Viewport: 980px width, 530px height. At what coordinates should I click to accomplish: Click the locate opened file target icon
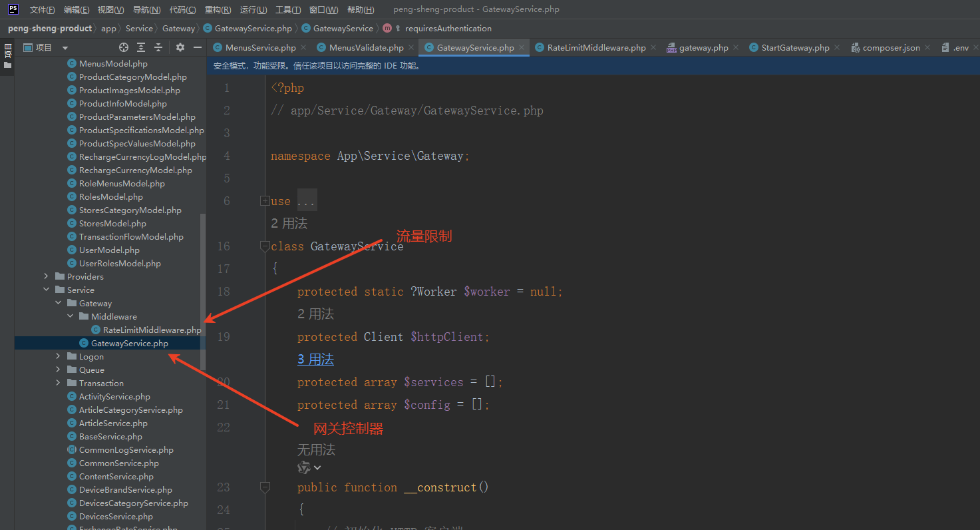tap(123, 47)
